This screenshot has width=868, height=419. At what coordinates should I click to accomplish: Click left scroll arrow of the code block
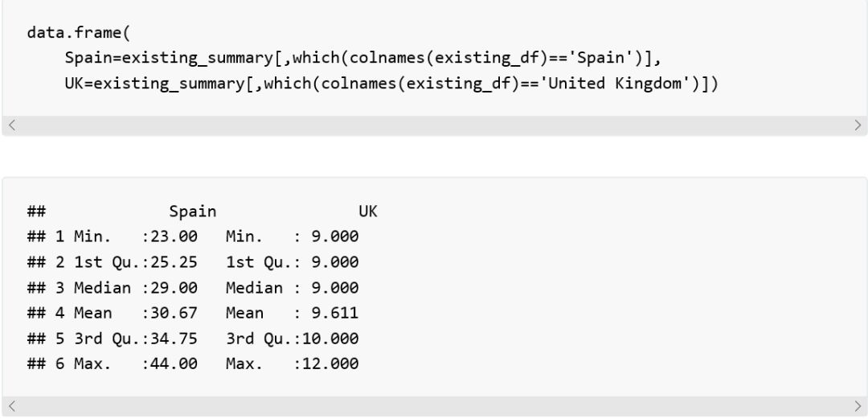11,125
